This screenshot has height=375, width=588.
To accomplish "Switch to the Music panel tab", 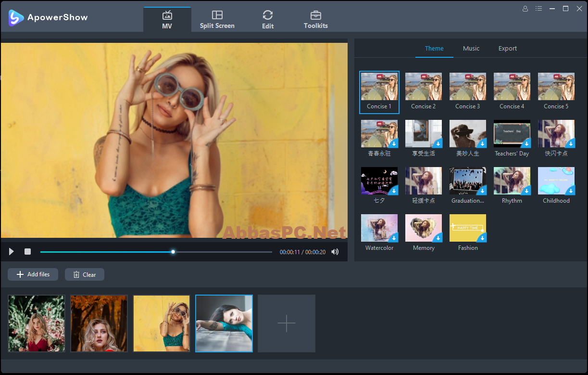I will click(471, 49).
